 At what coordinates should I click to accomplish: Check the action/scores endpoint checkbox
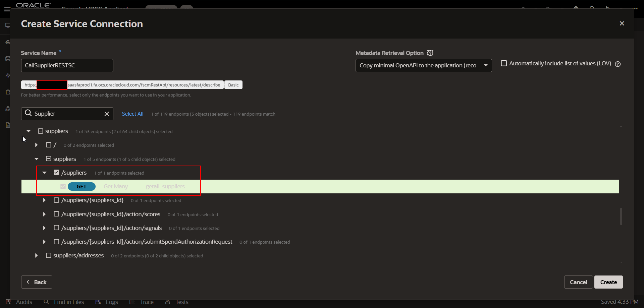pos(56,214)
